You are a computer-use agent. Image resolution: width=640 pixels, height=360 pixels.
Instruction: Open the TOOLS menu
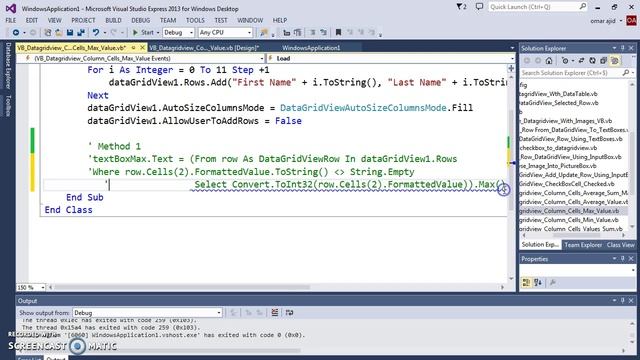196,20
